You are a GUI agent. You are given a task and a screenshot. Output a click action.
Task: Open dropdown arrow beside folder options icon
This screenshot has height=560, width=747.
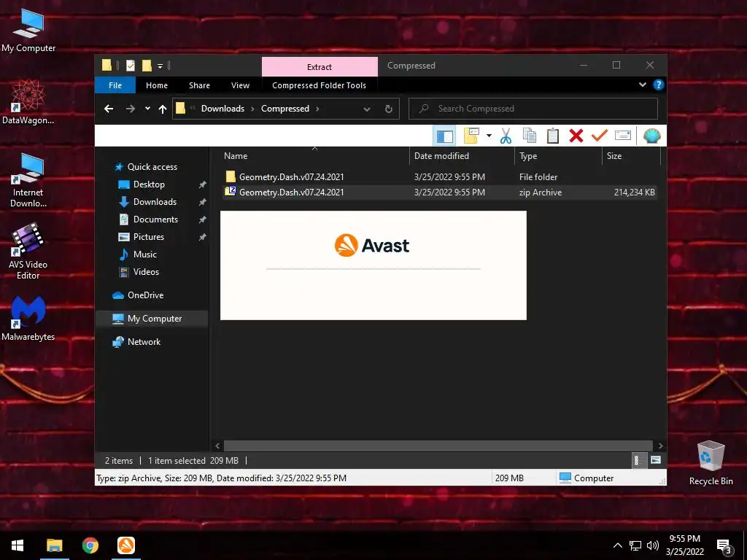[489, 136]
